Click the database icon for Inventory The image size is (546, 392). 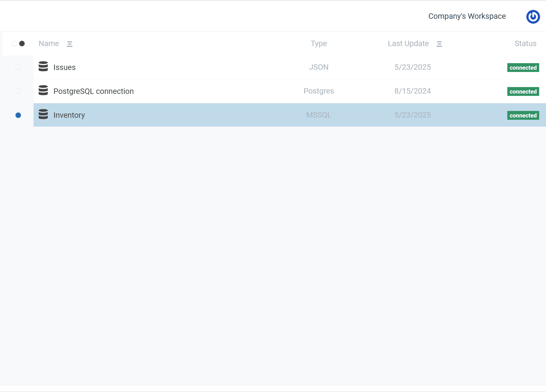click(43, 114)
